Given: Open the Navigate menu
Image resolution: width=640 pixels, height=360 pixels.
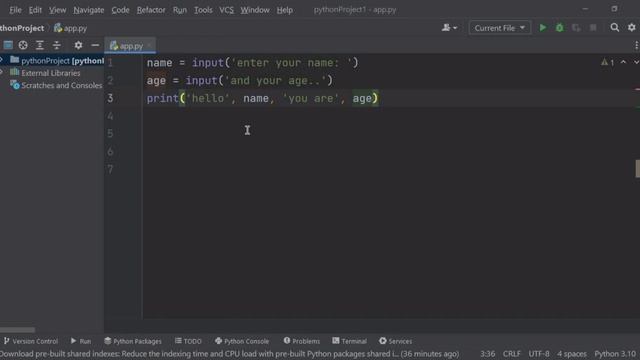Looking at the screenshot, I should pyautogui.click(x=89, y=10).
